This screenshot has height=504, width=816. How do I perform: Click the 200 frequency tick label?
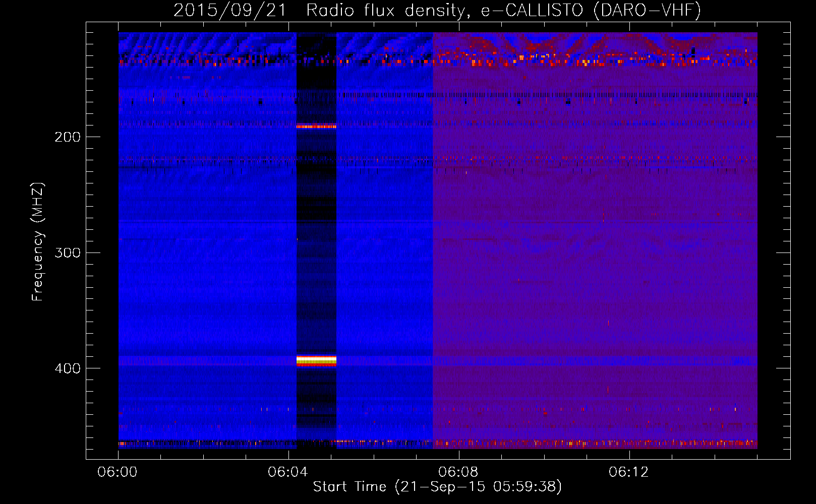tap(67, 137)
